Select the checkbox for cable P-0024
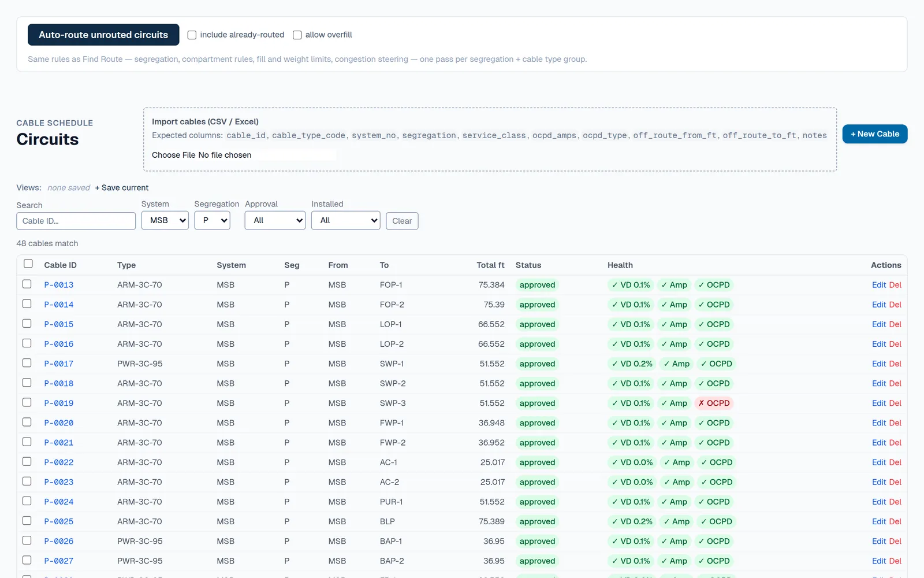This screenshot has height=578, width=924. point(27,501)
